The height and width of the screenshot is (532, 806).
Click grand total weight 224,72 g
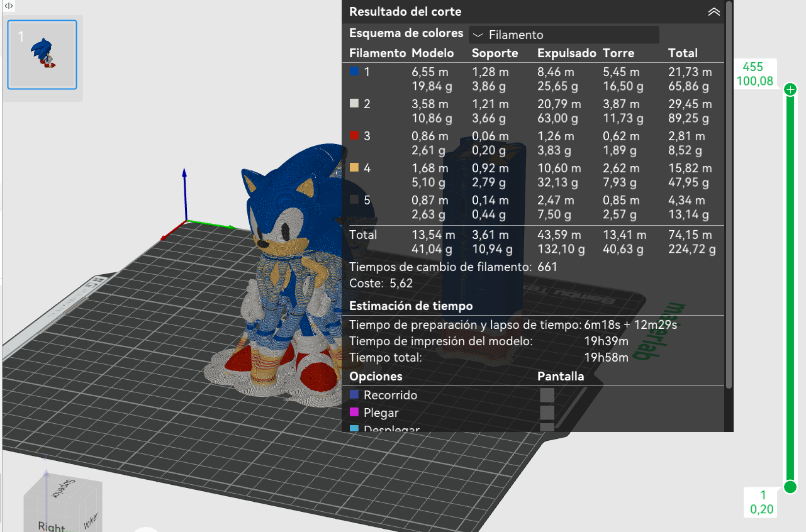(x=691, y=249)
